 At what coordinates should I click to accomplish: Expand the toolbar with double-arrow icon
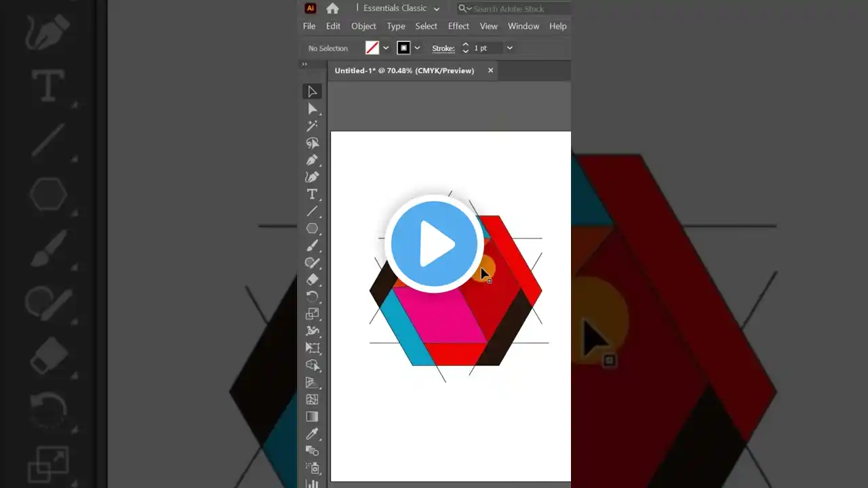304,64
